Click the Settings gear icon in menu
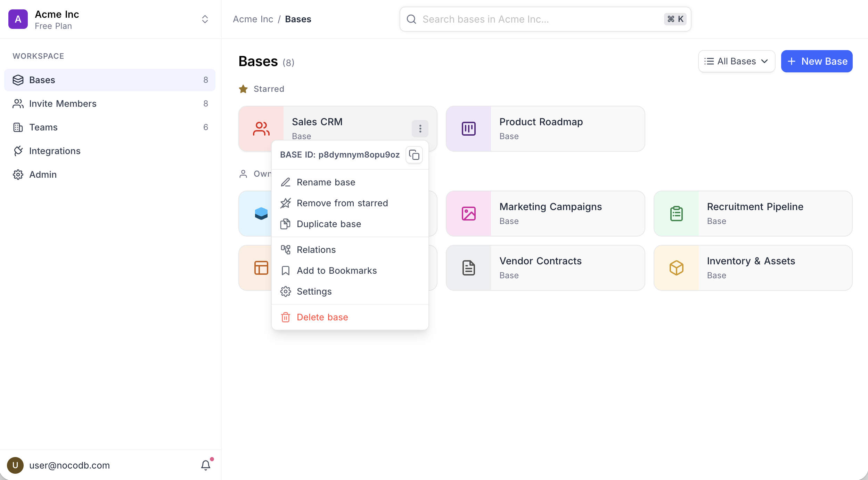Screen dimensions: 868x480 [286, 291]
